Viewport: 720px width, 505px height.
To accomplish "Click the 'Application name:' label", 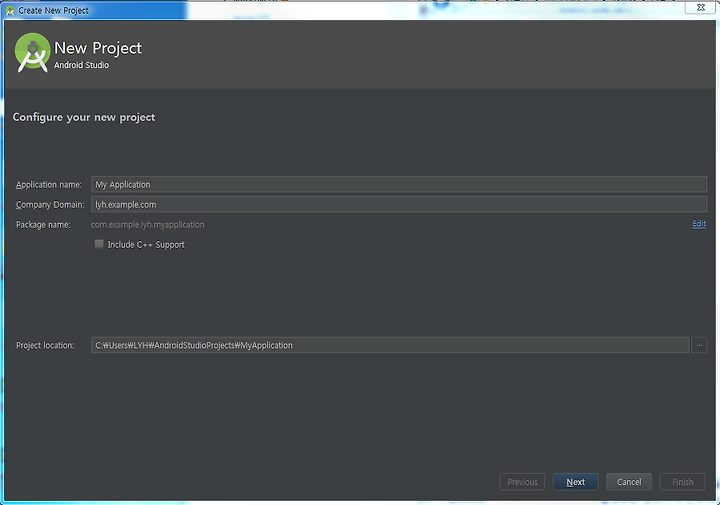I will (49, 185).
